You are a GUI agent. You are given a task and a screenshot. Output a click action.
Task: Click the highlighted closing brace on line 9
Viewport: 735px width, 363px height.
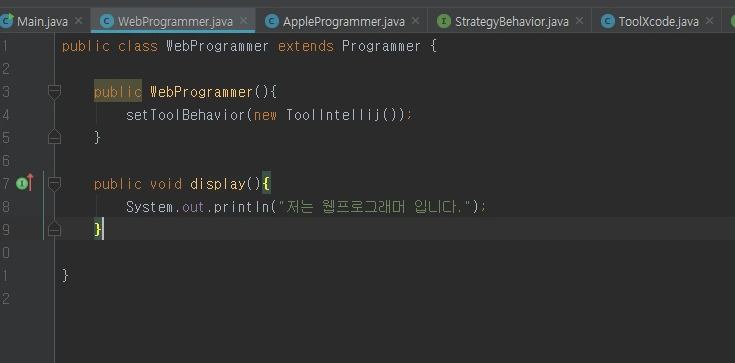pyautogui.click(x=98, y=229)
